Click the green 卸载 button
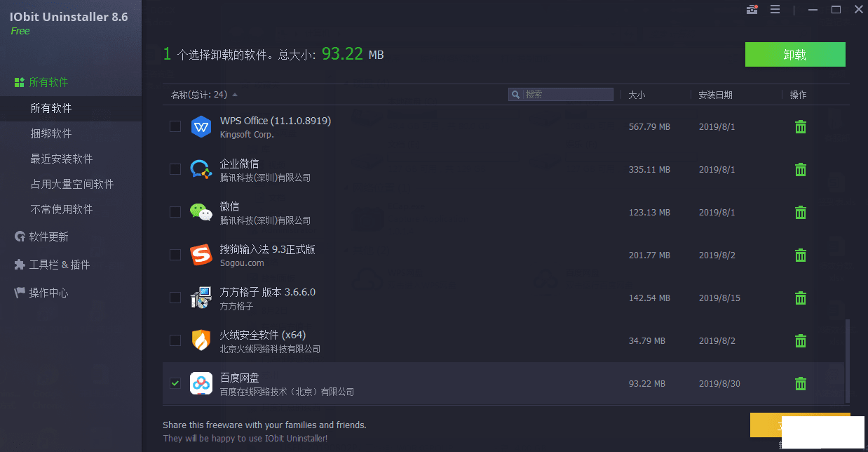The width and height of the screenshot is (868, 452). click(x=795, y=55)
